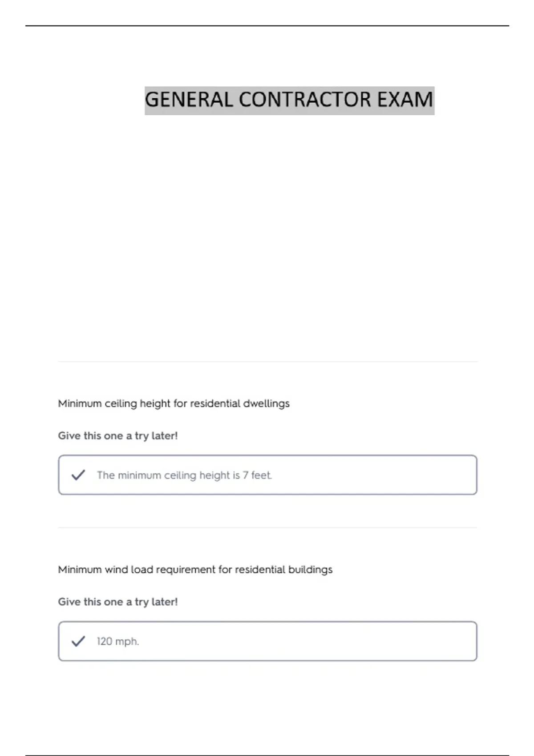Click first 'Give this one a try later!' label
The image size is (534, 756).
tap(118, 436)
